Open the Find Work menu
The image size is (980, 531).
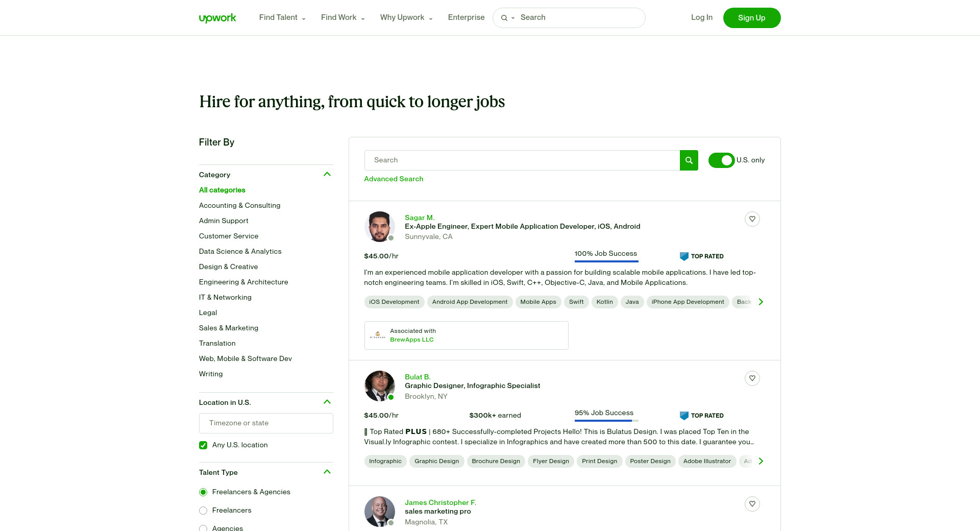coord(342,17)
